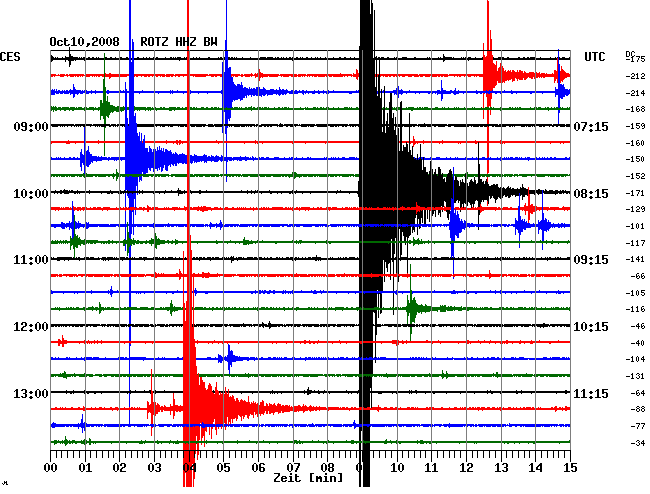Click the '10:15' UTC time label
Image resolution: width=650 pixels, height=494 pixels.
pyautogui.click(x=591, y=327)
